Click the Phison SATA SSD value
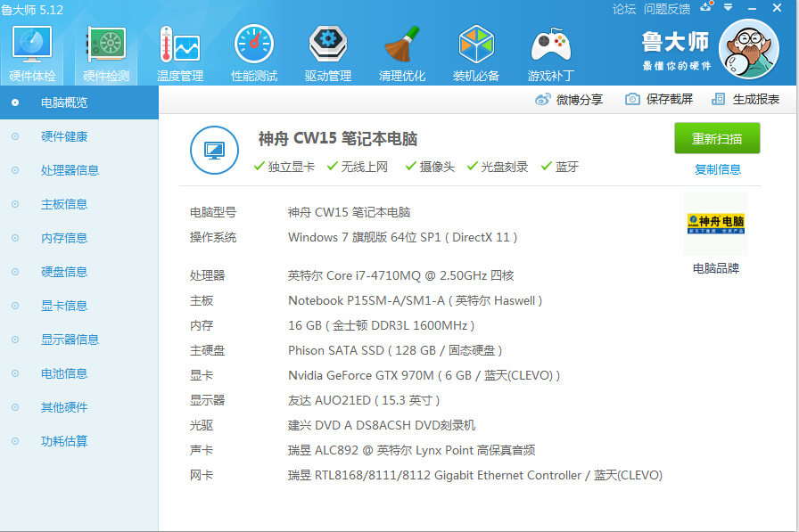 pyautogui.click(x=395, y=350)
